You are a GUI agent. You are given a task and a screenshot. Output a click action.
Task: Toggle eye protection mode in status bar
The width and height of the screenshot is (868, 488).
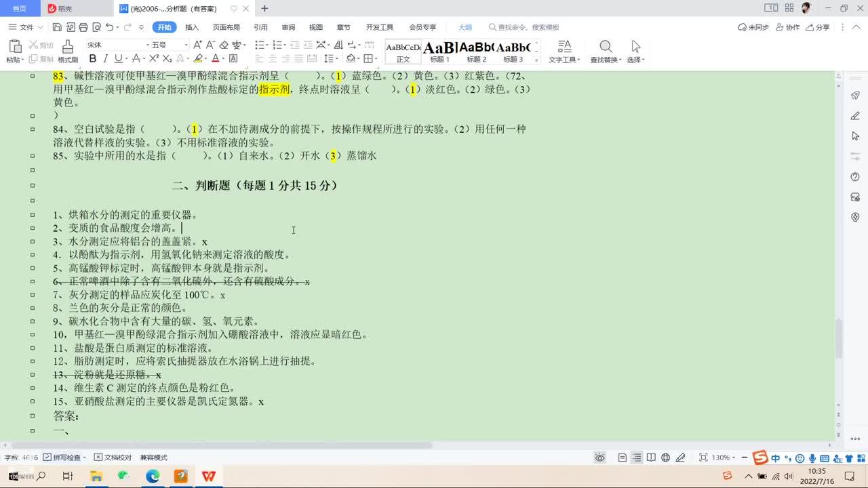(599, 457)
